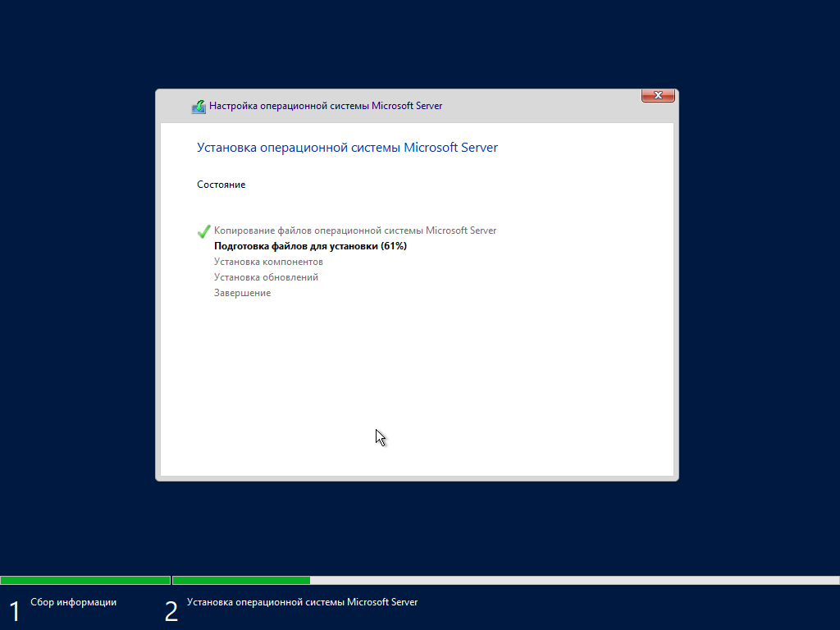The width and height of the screenshot is (840, 630).
Task: Click the Состояние label
Action: pos(221,185)
